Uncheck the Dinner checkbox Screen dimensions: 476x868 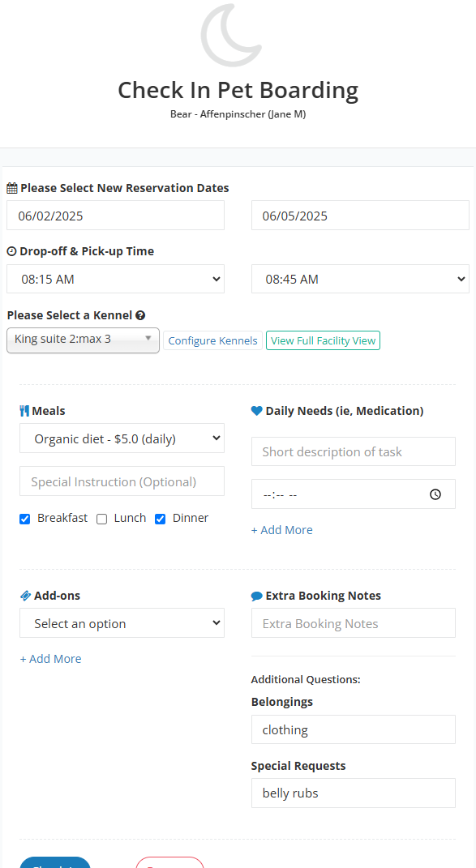click(160, 520)
